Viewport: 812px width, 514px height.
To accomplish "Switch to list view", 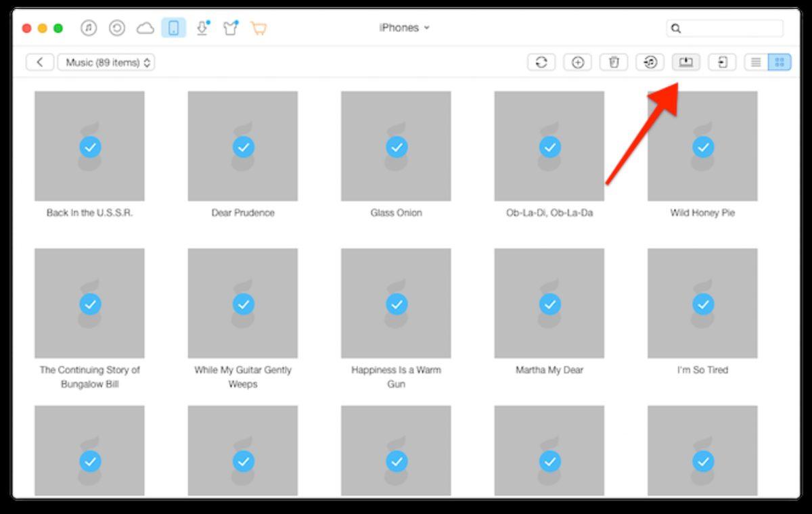I will [756, 62].
